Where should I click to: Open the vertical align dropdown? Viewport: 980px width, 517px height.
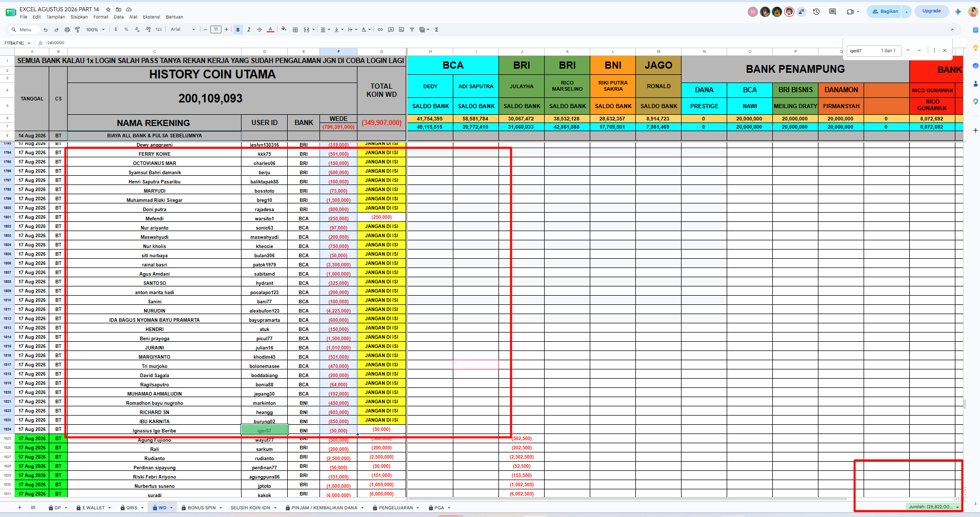(x=339, y=30)
